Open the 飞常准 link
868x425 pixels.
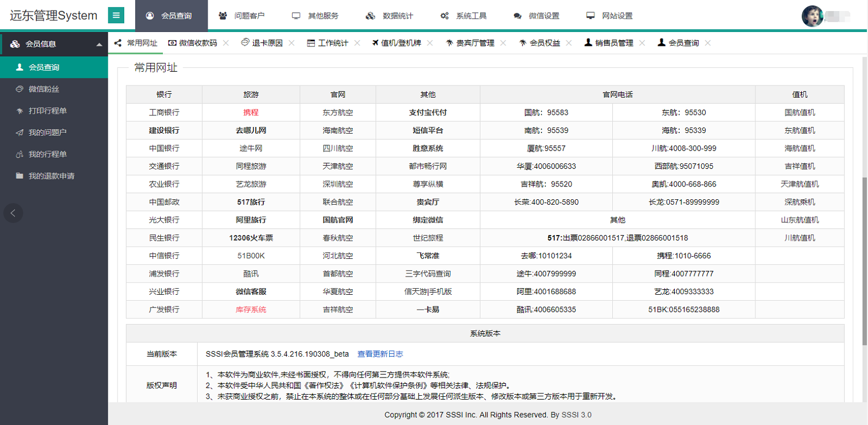point(428,256)
